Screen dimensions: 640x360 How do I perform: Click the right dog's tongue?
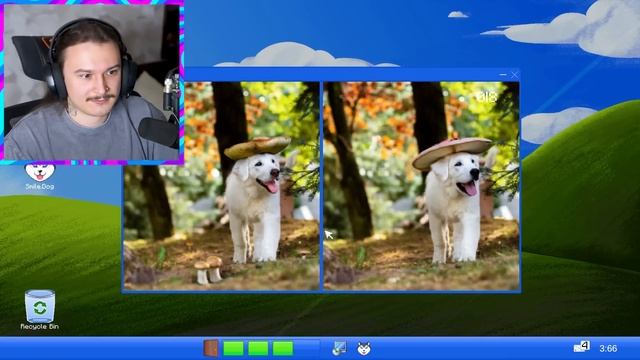(470, 189)
